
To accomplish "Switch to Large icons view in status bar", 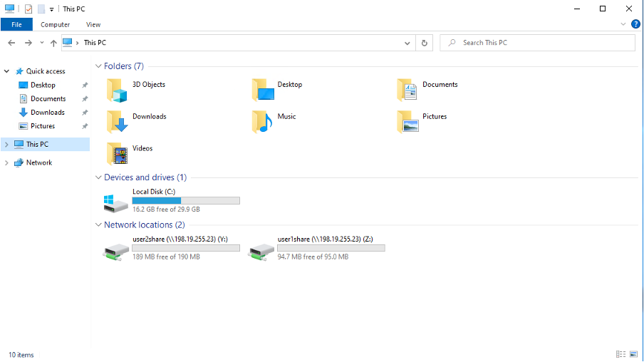I will 633,354.
